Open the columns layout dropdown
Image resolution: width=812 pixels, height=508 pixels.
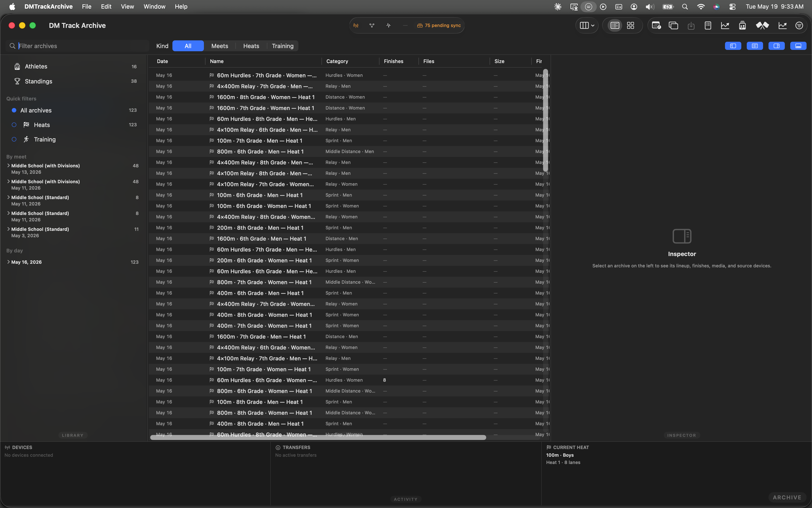coord(587,26)
